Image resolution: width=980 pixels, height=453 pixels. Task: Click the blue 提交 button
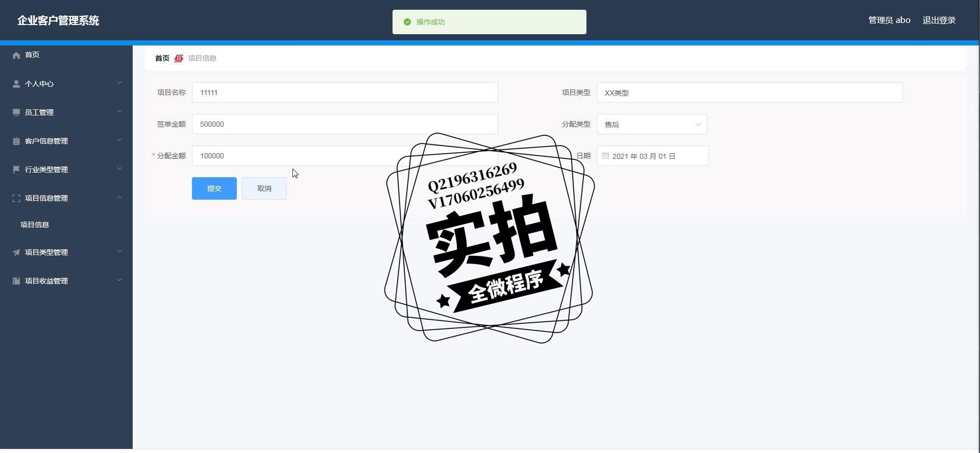pyautogui.click(x=214, y=188)
